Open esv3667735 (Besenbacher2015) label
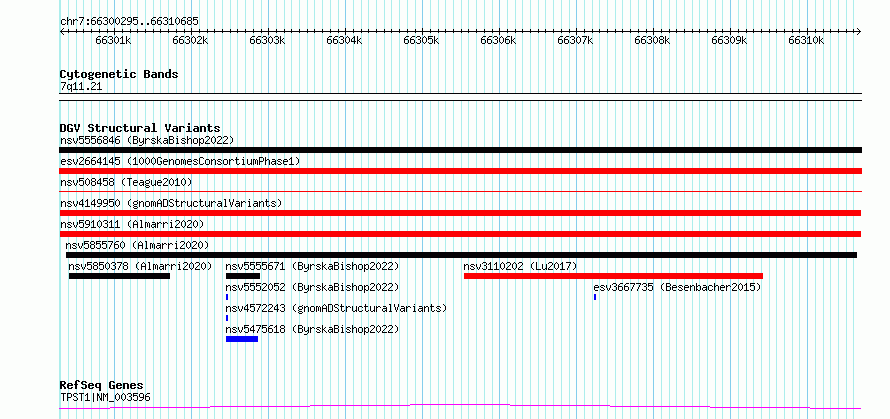This screenshot has width=890, height=419. 677,287
